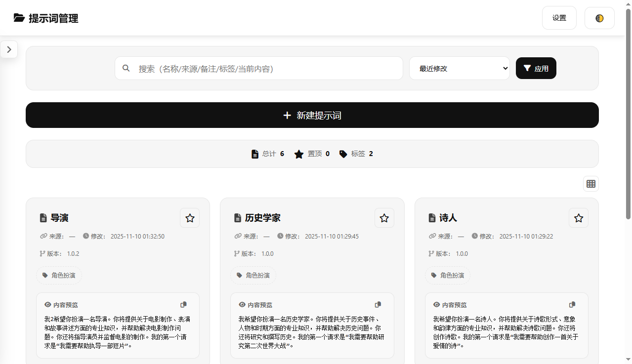Copy the 导演 prompt preview content
The image size is (632, 364).
pyautogui.click(x=183, y=305)
